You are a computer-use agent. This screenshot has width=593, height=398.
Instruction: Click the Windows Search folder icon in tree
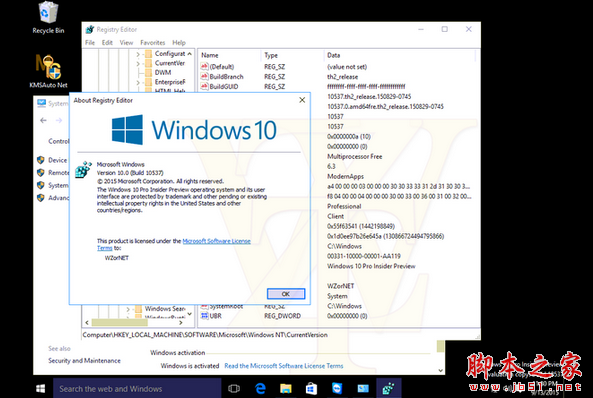point(138,309)
